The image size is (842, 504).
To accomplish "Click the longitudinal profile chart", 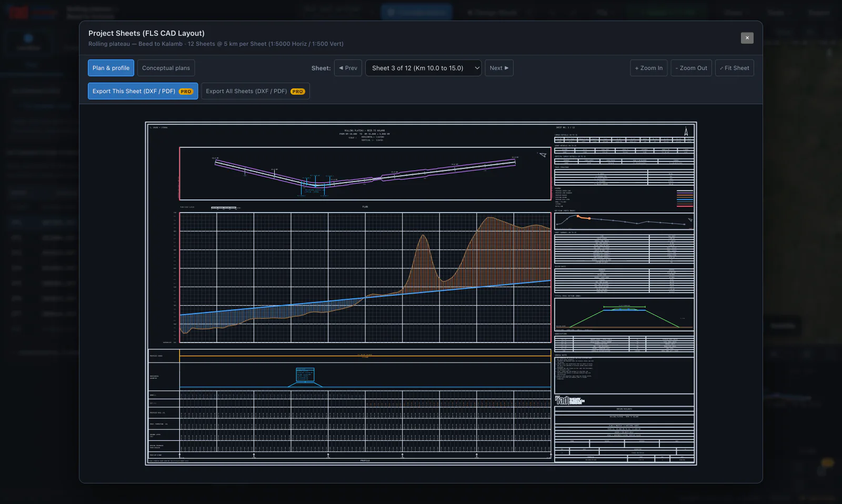I will pos(365,278).
